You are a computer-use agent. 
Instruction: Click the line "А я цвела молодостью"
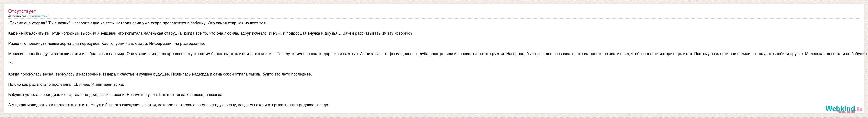click(x=168, y=105)
